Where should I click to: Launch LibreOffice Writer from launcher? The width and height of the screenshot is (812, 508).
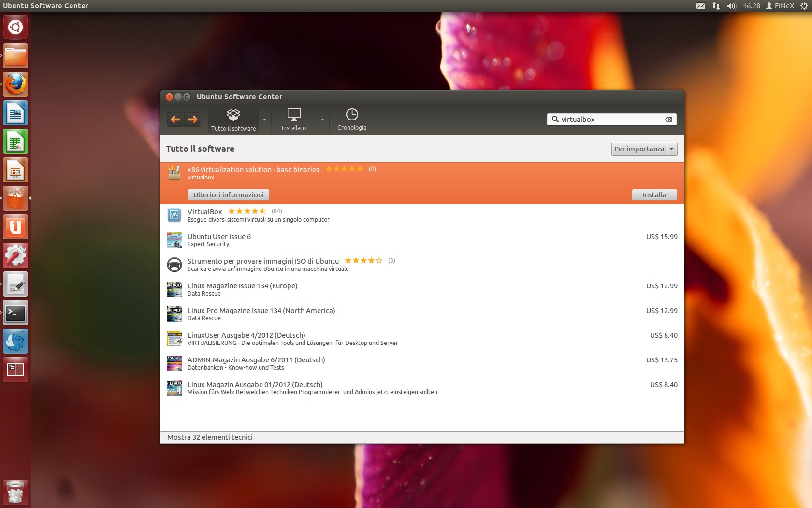[15, 113]
